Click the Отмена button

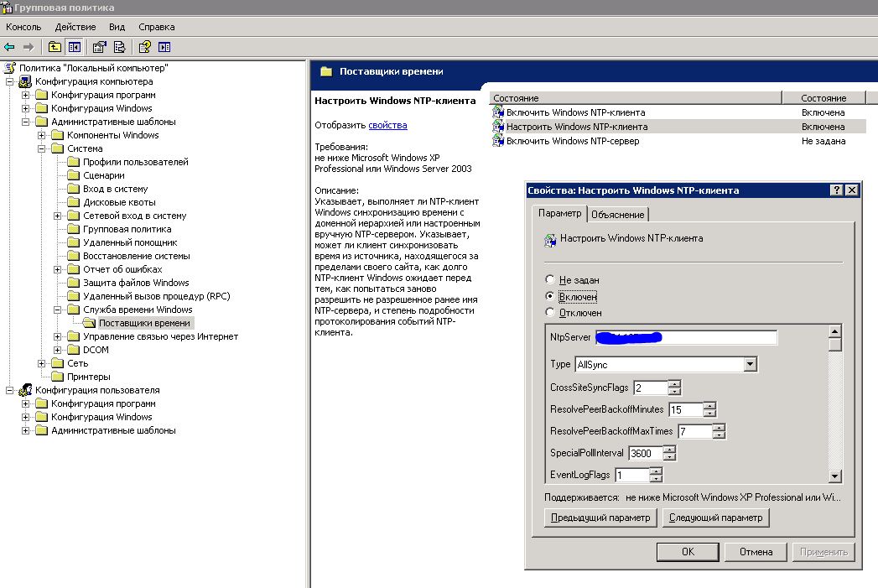click(x=756, y=552)
